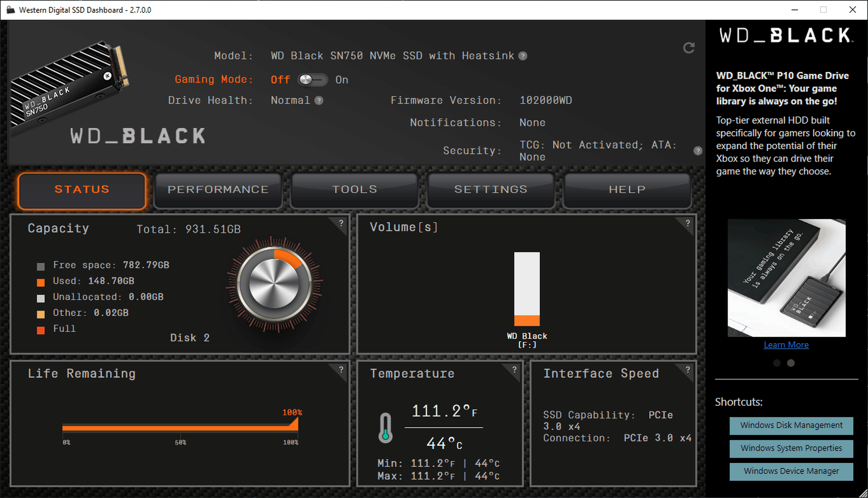Go to the SETTINGS tab
868x498 pixels.
coord(491,191)
